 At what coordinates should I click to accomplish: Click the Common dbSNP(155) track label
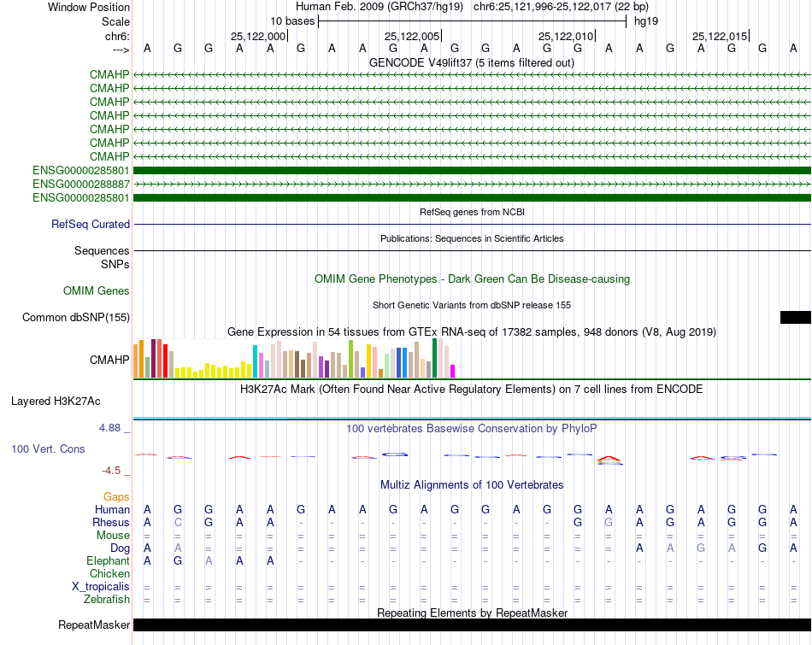tap(75, 317)
